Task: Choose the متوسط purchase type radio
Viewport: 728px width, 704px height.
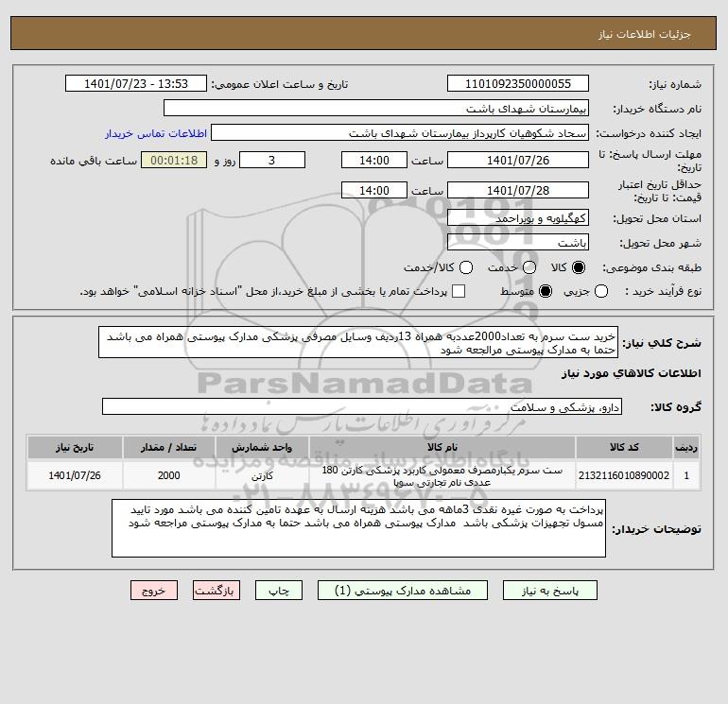Action: pos(546,291)
